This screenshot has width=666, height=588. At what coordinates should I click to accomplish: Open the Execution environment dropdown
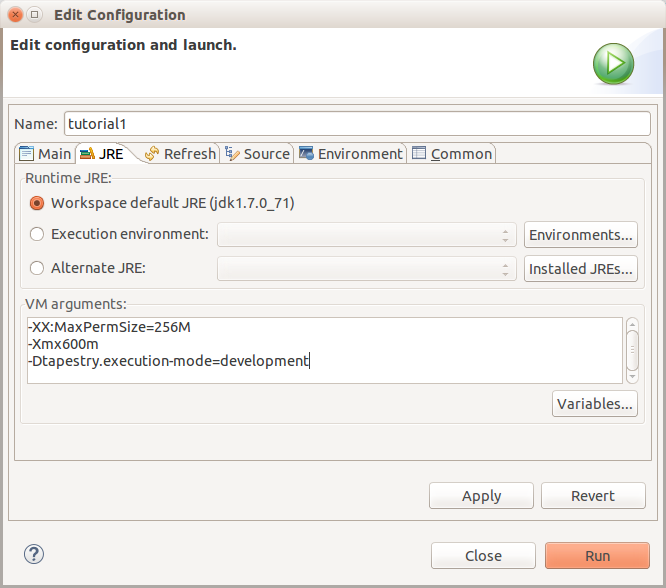coord(366,235)
